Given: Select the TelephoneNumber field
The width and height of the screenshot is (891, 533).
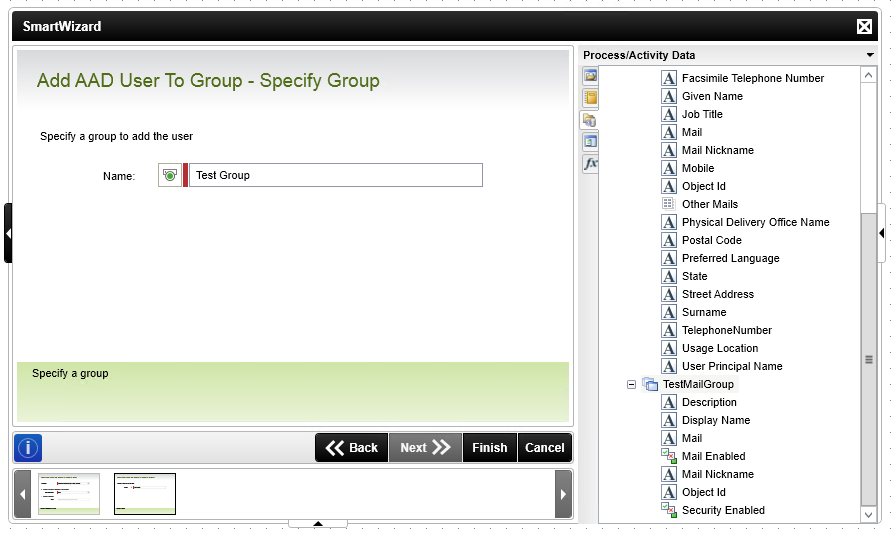Looking at the screenshot, I should point(726,330).
